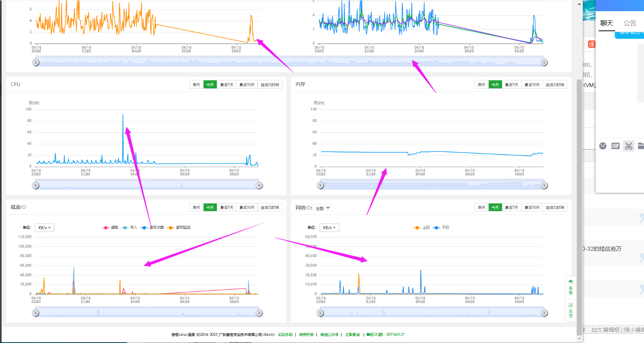
Task: Toggle the 下行 series in network IO legend
Action: (441, 227)
